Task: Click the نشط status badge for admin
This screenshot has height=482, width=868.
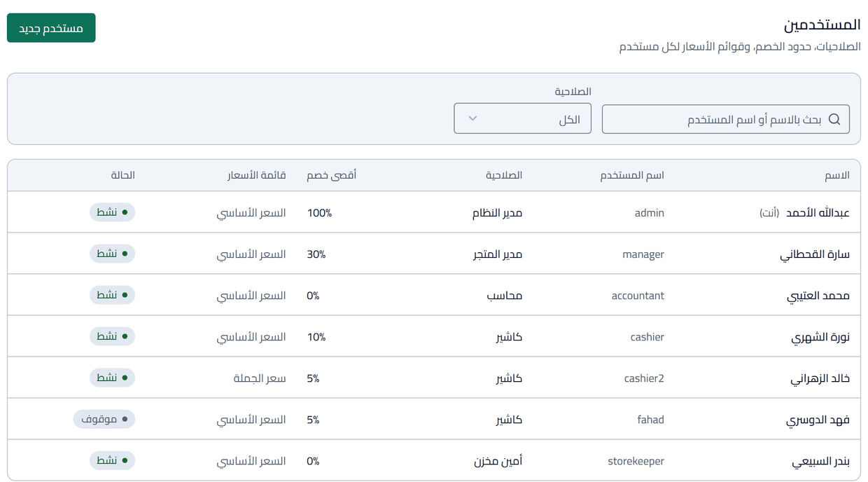Action: click(x=112, y=212)
